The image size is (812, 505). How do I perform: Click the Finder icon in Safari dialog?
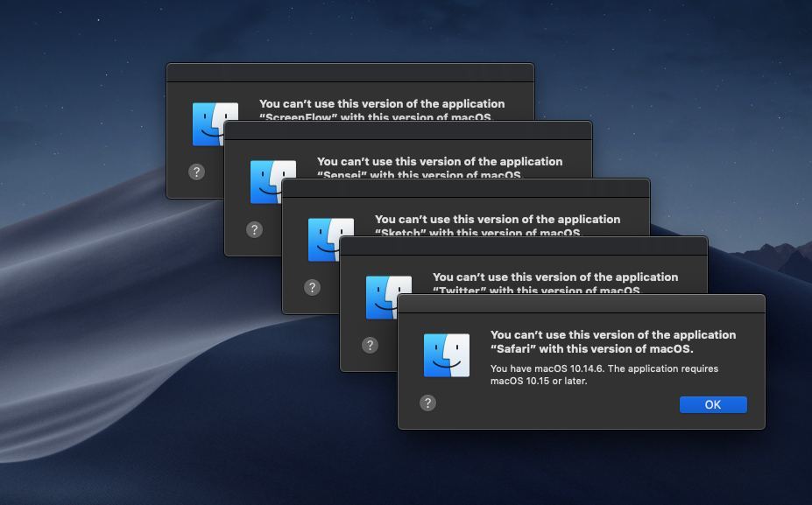coord(447,355)
